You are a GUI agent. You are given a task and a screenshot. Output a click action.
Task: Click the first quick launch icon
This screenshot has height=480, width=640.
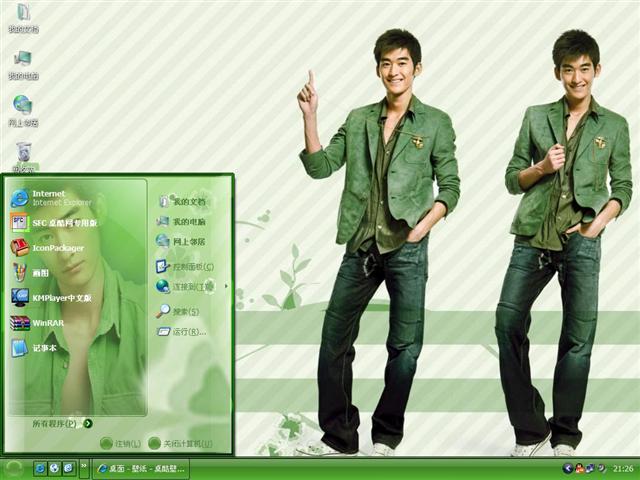pos(40,468)
